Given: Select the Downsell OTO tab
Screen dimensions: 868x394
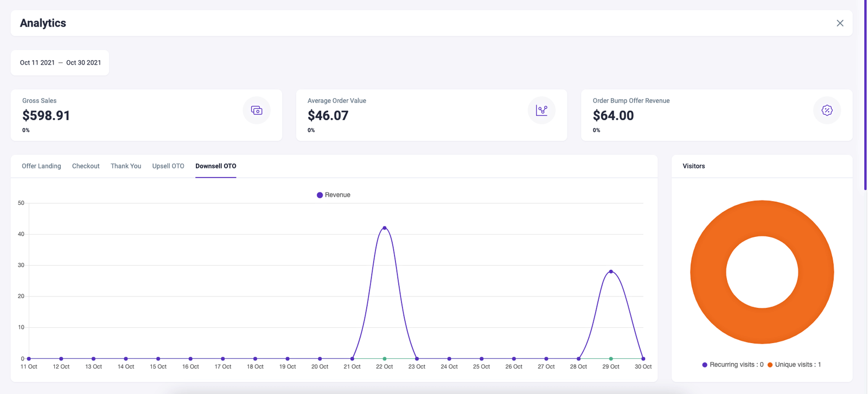Looking at the screenshot, I should pos(215,166).
